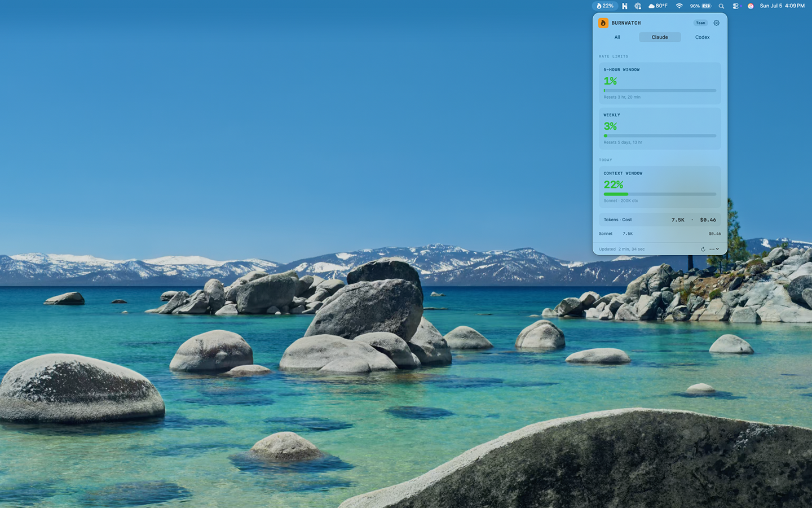The width and height of the screenshot is (812, 508).
Task: Open the battery status menu
Action: [701, 6]
